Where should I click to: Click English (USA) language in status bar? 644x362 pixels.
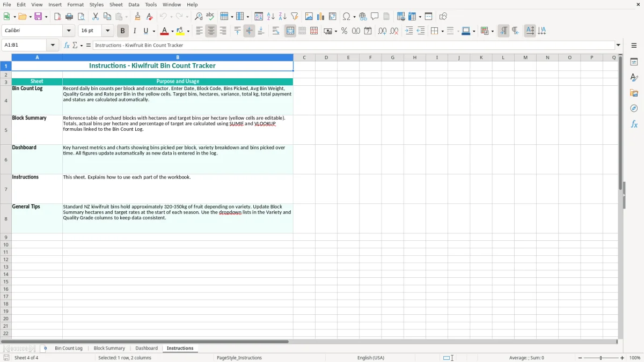tap(371, 358)
